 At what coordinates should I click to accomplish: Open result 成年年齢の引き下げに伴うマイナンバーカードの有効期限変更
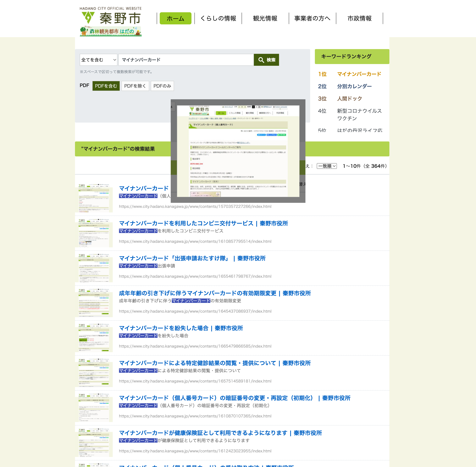pos(215,293)
